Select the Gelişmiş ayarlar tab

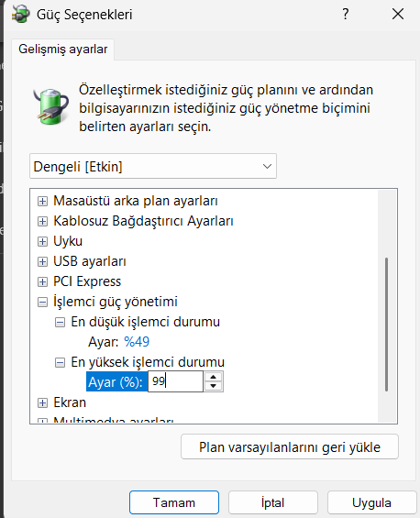(x=62, y=50)
